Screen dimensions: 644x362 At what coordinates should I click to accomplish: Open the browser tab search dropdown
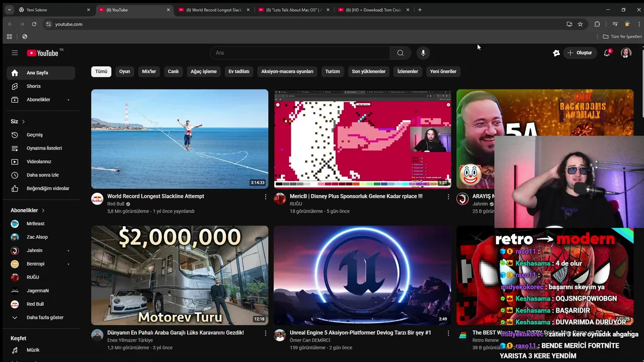(x=9, y=10)
